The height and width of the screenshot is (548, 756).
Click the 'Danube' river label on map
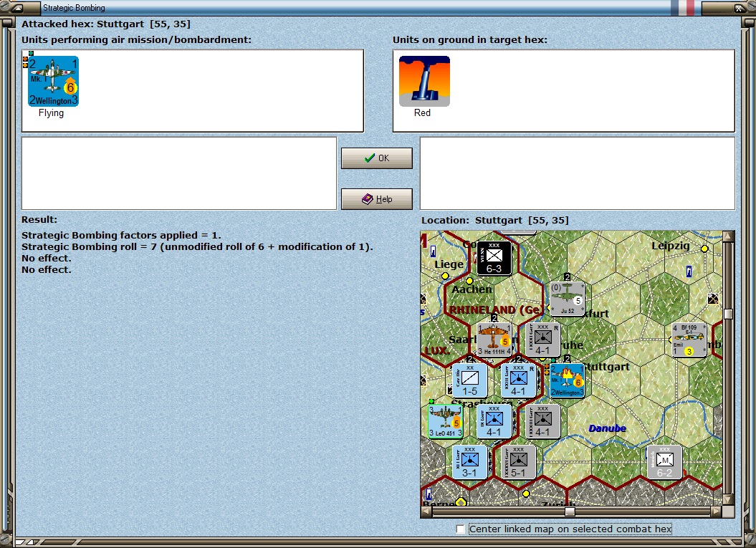click(x=608, y=428)
